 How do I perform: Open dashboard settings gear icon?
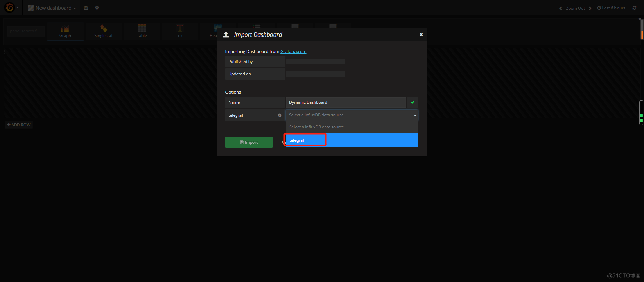pos(97,8)
